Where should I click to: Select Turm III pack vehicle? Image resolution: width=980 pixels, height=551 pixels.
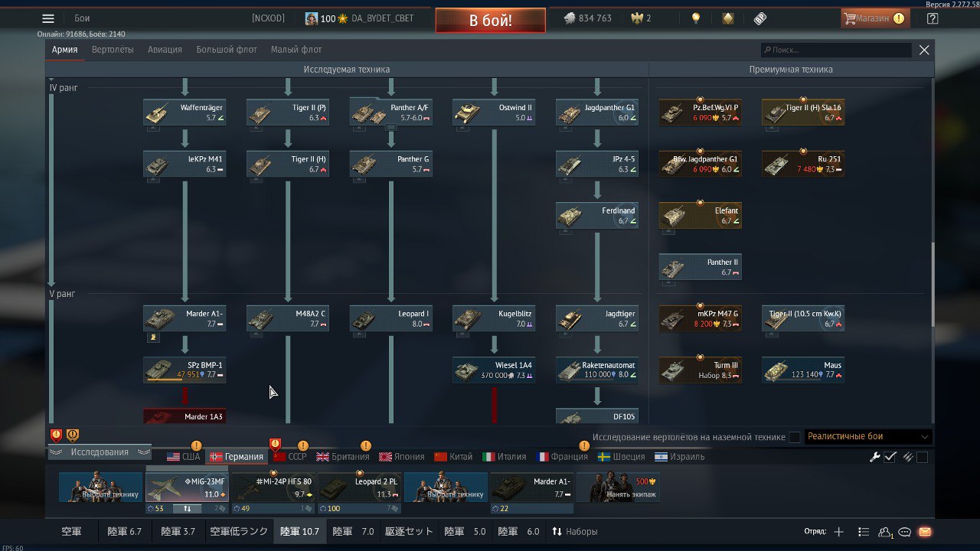pos(701,370)
